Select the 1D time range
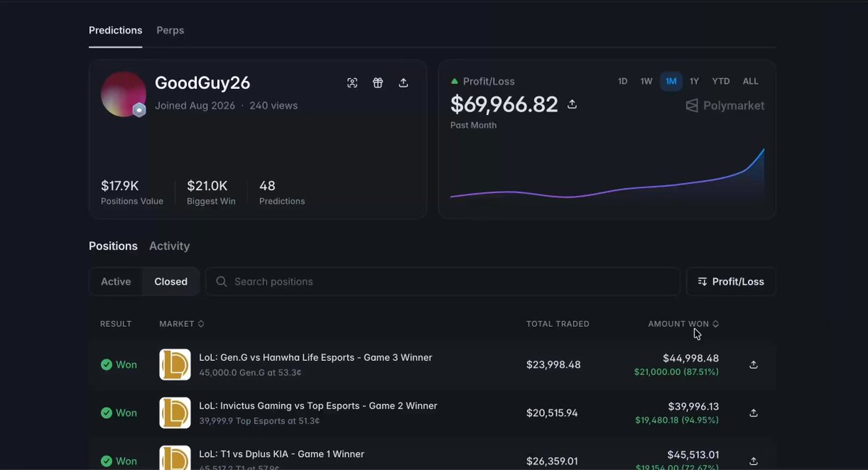Viewport: 868px width, 470px height. pos(623,81)
